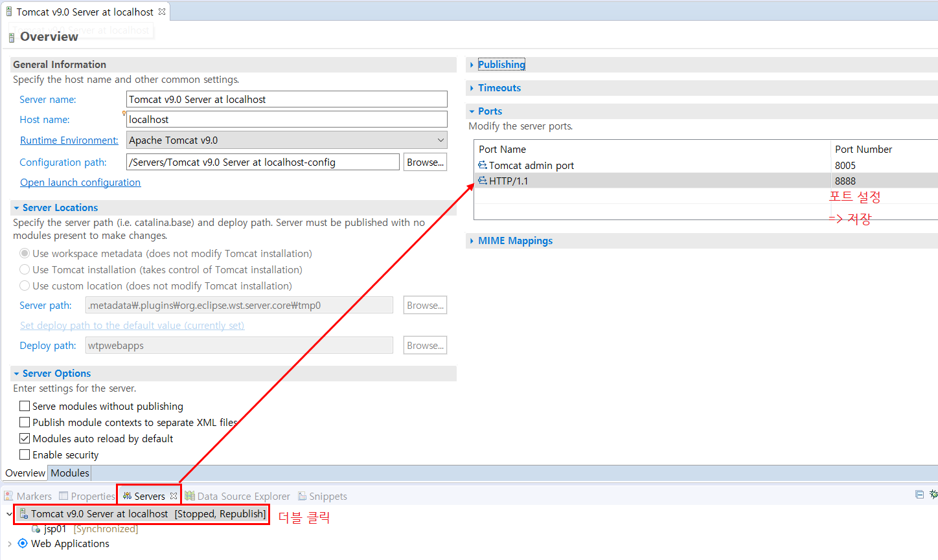The image size is (938, 560).
Task: Open the Properties view tab
Action: coord(87,496)
